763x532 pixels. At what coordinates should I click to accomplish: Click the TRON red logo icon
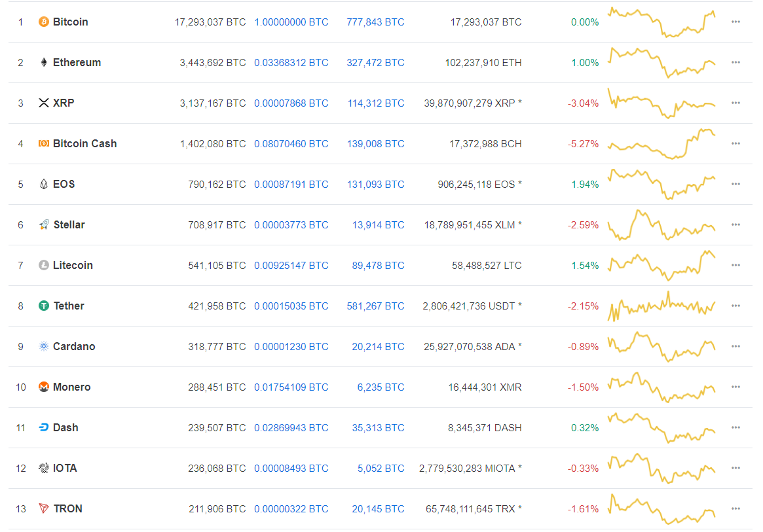pos(44,509)
